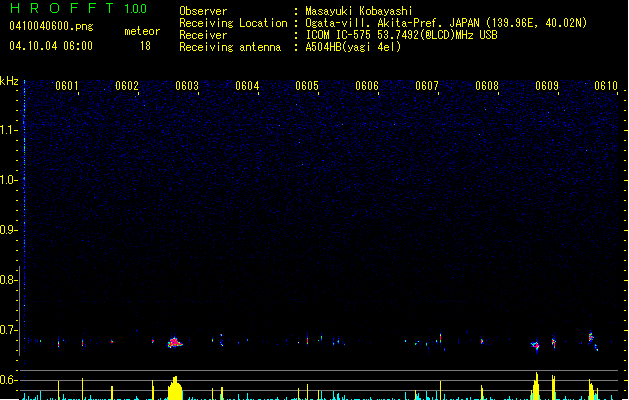Image resolution: width=629 pixels, height=400 pixels.
Task: Click the 0603 time marker
Action: pyautogui.click(x=187, y=86)
